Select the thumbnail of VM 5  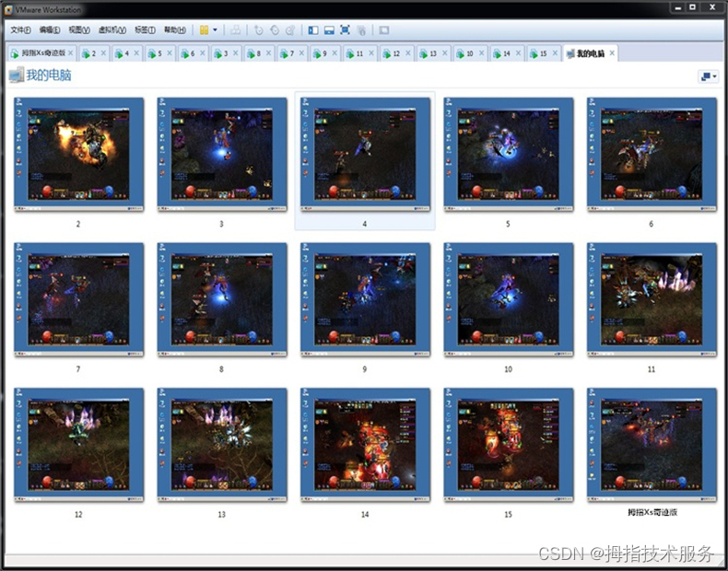[509, 155]
